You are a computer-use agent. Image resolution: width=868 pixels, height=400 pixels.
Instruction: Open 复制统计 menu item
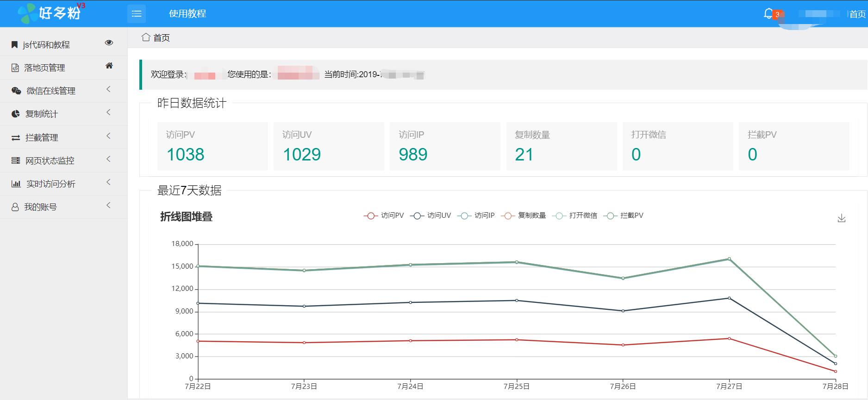[63, 114]
